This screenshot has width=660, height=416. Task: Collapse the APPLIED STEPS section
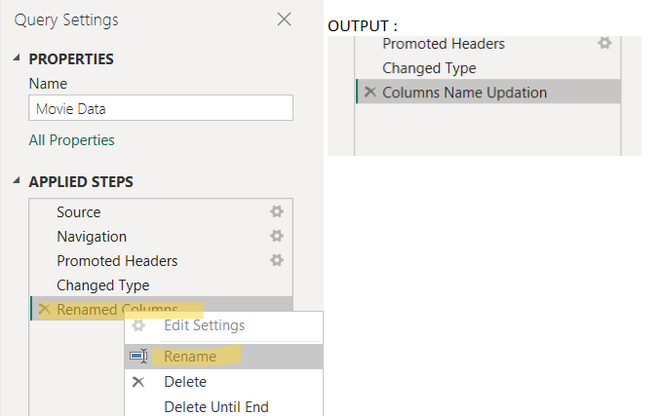pyautogui.click(x=16, y=182)
